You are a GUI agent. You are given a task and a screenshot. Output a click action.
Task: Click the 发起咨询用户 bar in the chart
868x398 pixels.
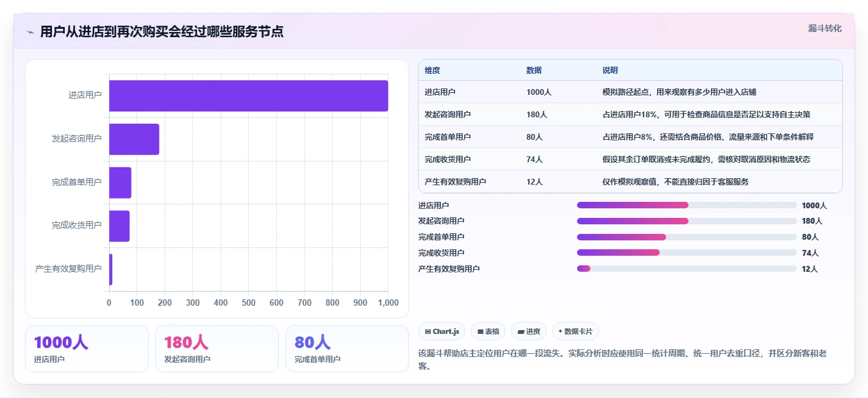(134, 139)
